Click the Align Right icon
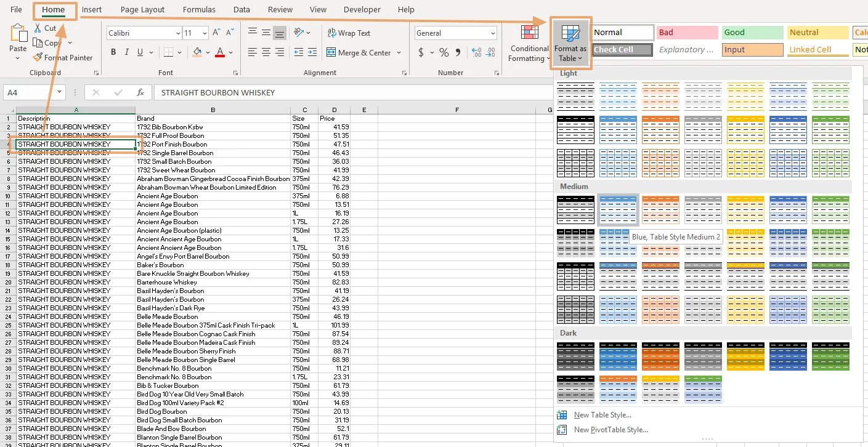Screen dimensions: 868x447 click(x=280, y=52)
